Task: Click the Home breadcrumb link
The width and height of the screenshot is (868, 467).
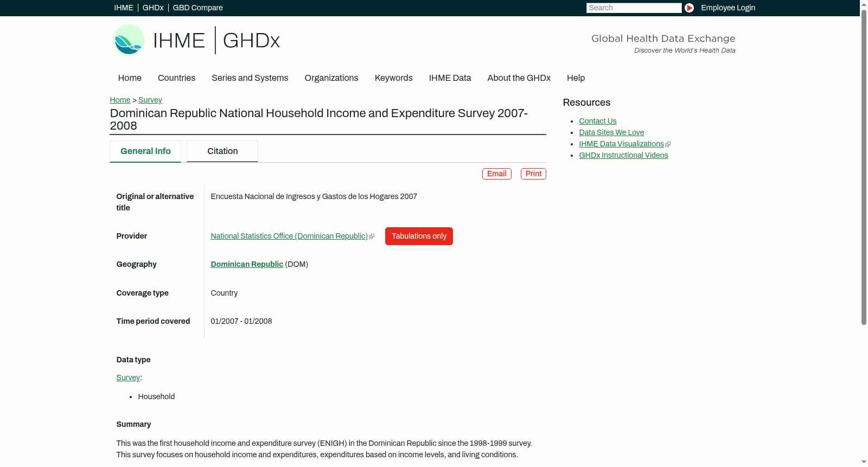Action: tap(120, 100)
